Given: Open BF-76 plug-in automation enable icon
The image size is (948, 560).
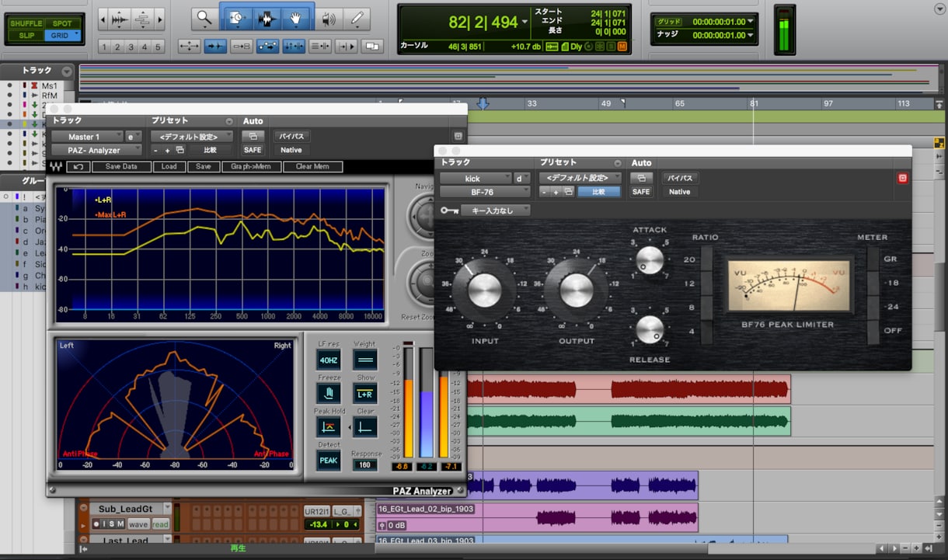Looking at the screenshot, I should 641,178.
